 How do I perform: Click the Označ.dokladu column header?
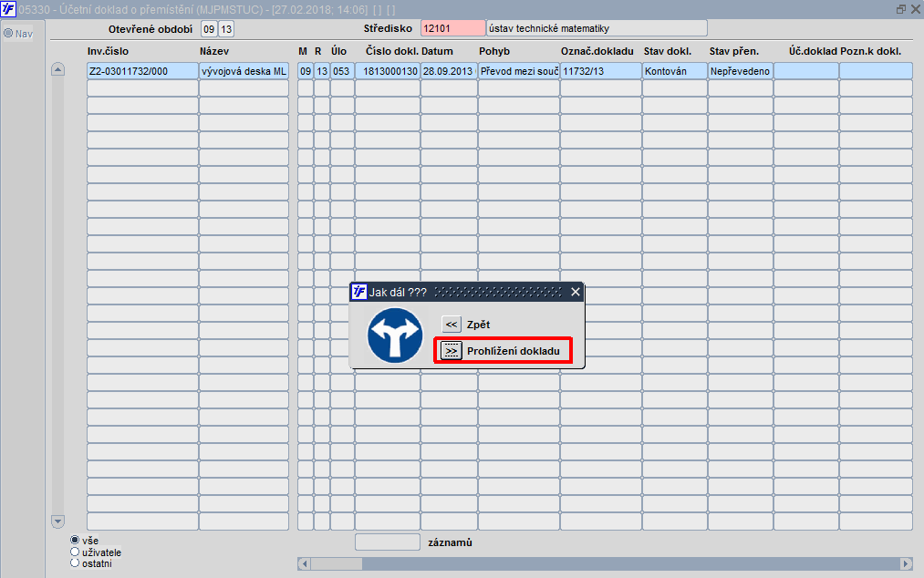point(597,51)
